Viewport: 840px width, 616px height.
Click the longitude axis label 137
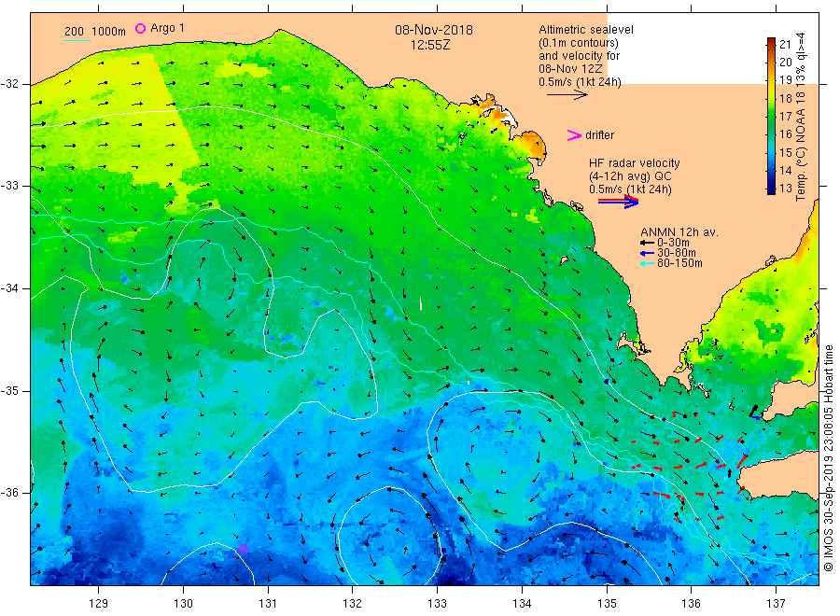coord(776,603)
